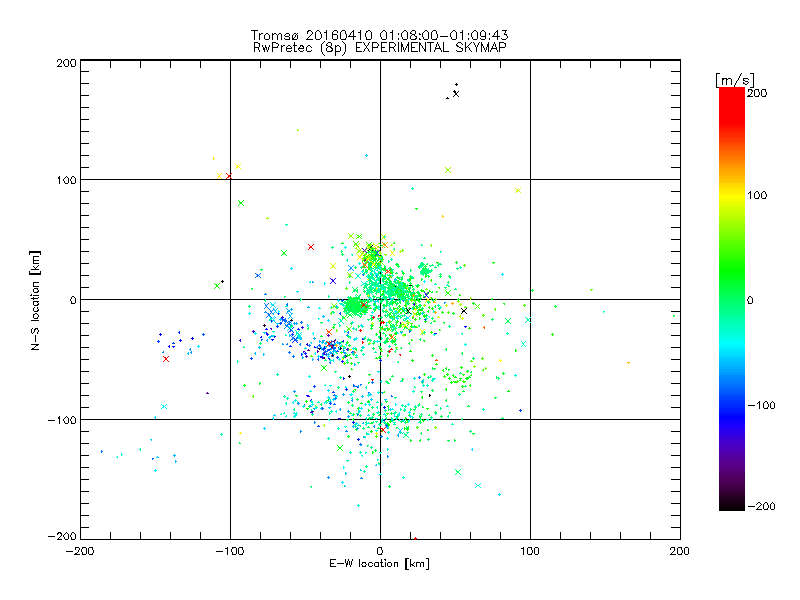Pick the yellow section of the velocity colorbar
The height and width of the screenshot is (600, 800).
pos(732,196)
